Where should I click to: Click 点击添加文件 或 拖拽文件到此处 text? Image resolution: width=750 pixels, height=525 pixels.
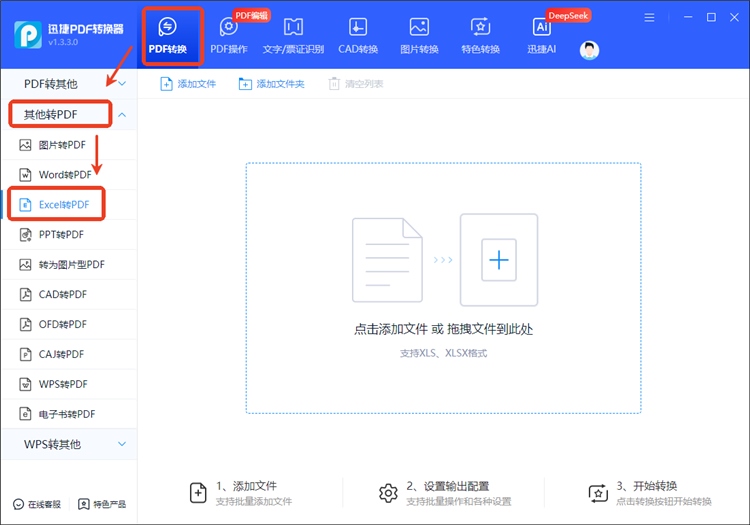coord(443,329)
